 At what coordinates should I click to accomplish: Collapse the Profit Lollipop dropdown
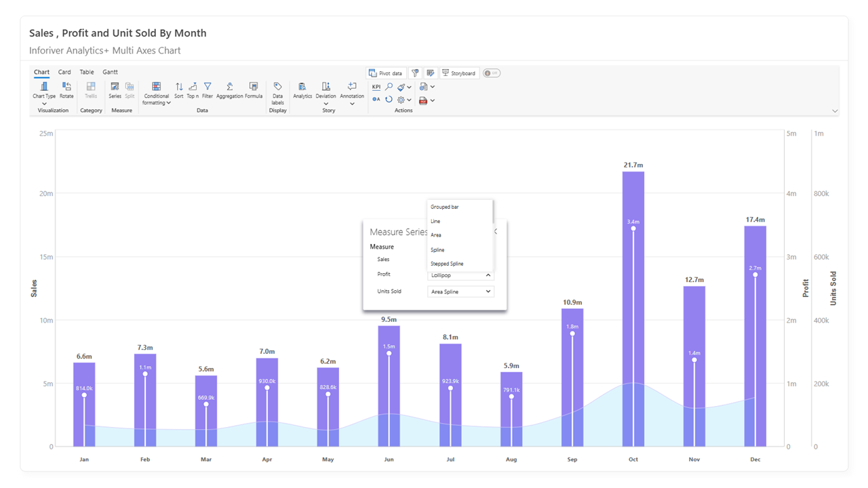tap(460, 275)
